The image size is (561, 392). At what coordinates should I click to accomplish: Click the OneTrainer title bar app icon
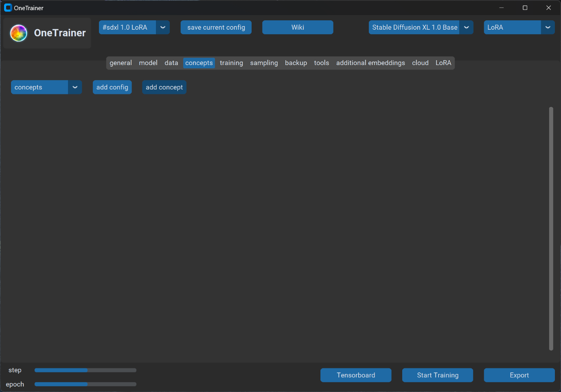8,8
